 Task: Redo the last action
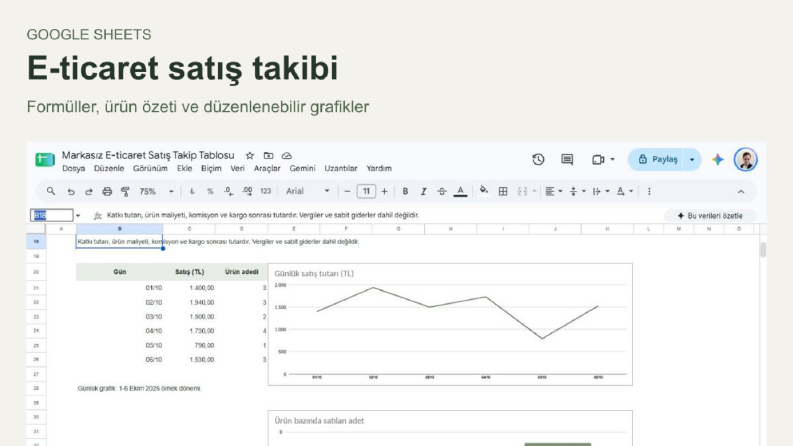tap(89, 191)
